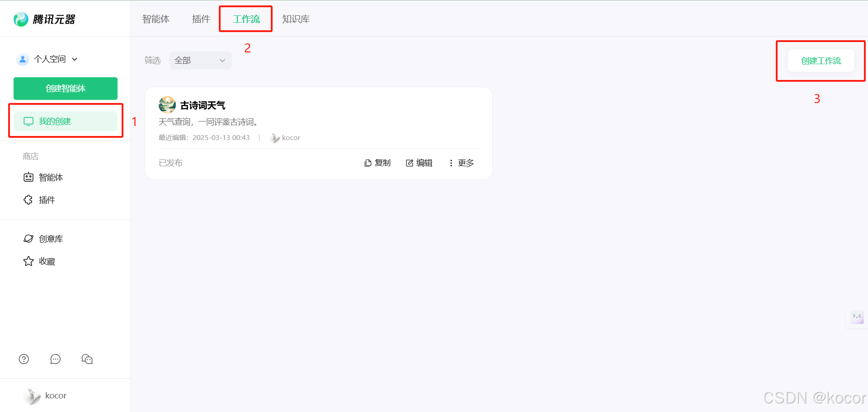Click the 创建工作流 button
Viewport: 868px width, 412px height.
click(x=821, y=61)
